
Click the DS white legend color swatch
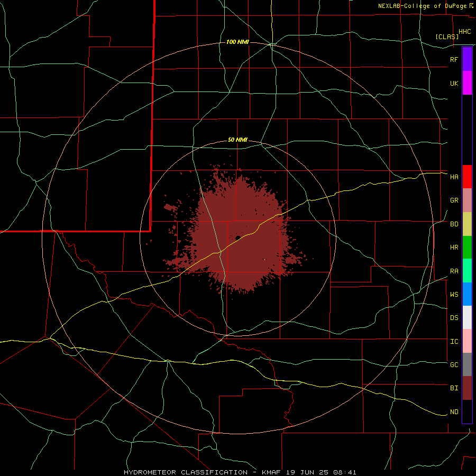coord(467,317)
